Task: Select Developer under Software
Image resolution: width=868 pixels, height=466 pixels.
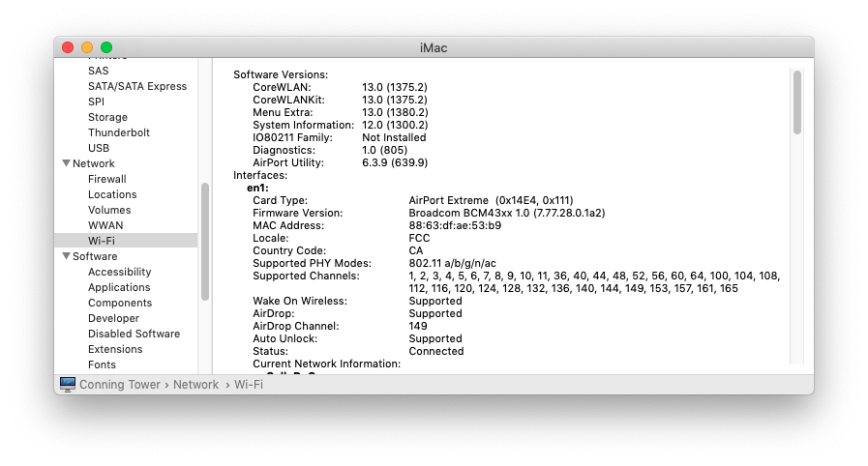Action: [x=113, y=318]
